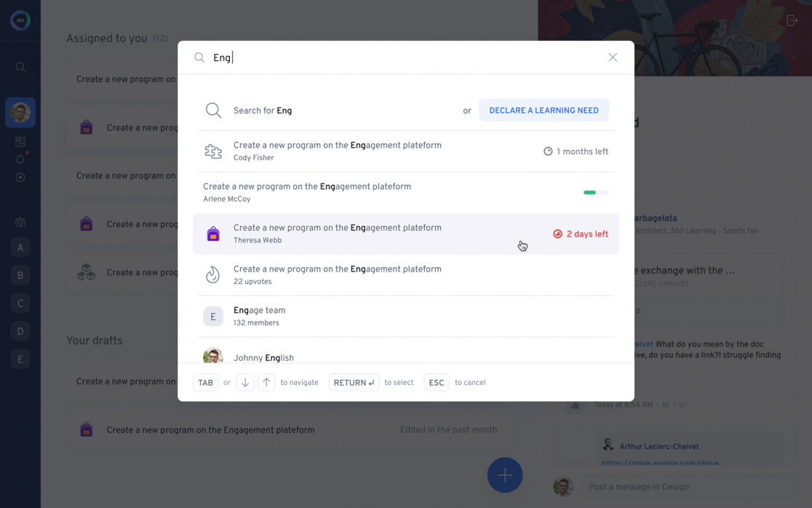Clear the search with the X icon
The width and height of the screenshot is (812, 508).
coord(613,57)
